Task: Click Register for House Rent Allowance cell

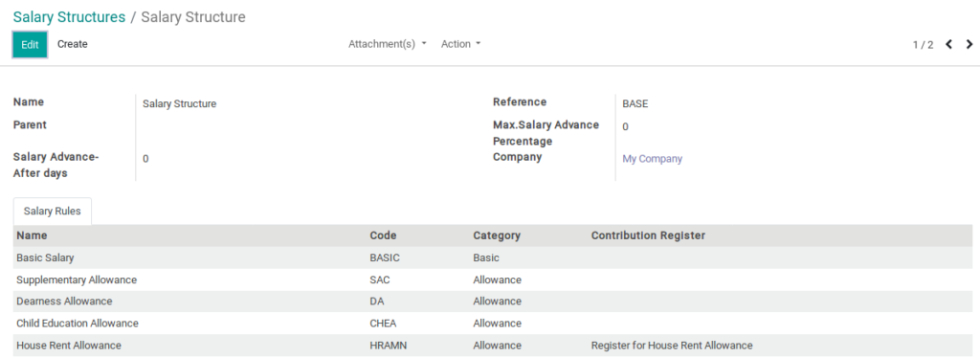Action: [672, 345]
